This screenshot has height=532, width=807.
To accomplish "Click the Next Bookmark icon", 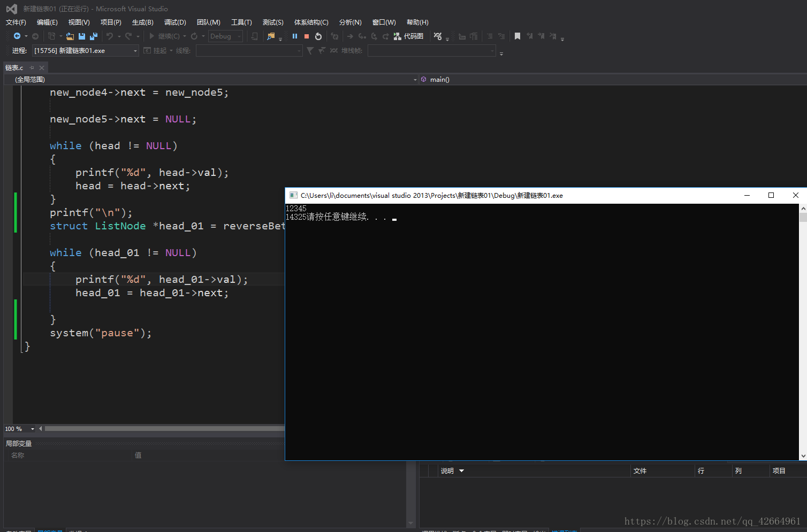I will tap(541, 36).
